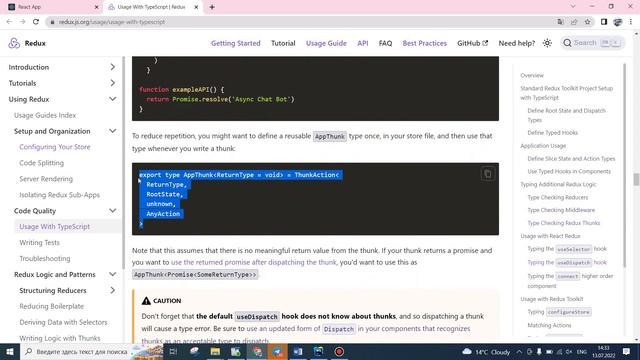
Task: Open Writing Tests page
Action: pos(40,242)
